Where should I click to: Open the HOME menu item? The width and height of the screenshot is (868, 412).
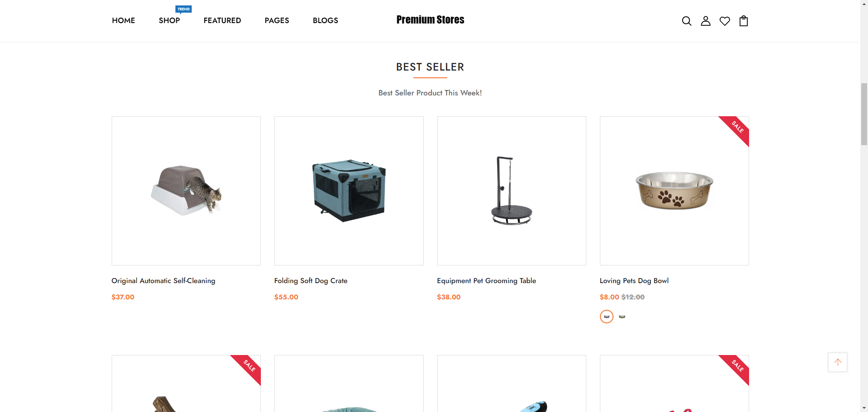tap(123, 21)
